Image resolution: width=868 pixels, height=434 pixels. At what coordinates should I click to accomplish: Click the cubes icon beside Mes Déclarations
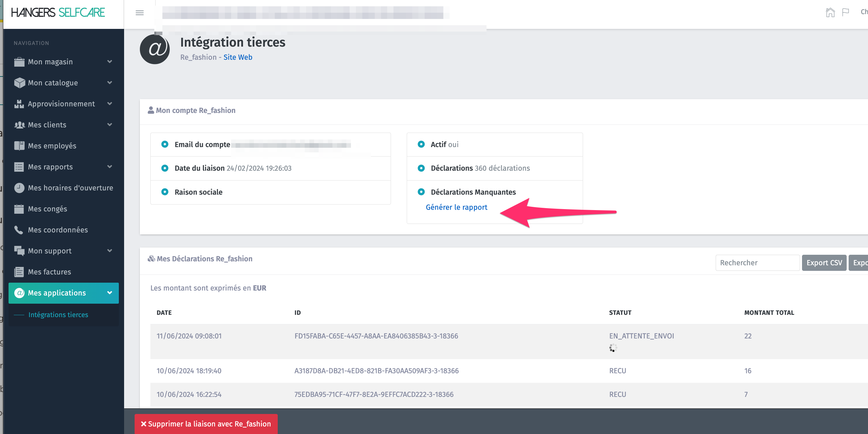pyautogui.click(x=151, y=259)
